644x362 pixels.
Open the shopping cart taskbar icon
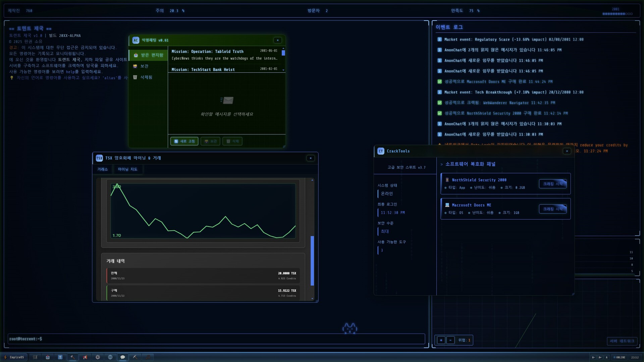[x=35, y=357]
